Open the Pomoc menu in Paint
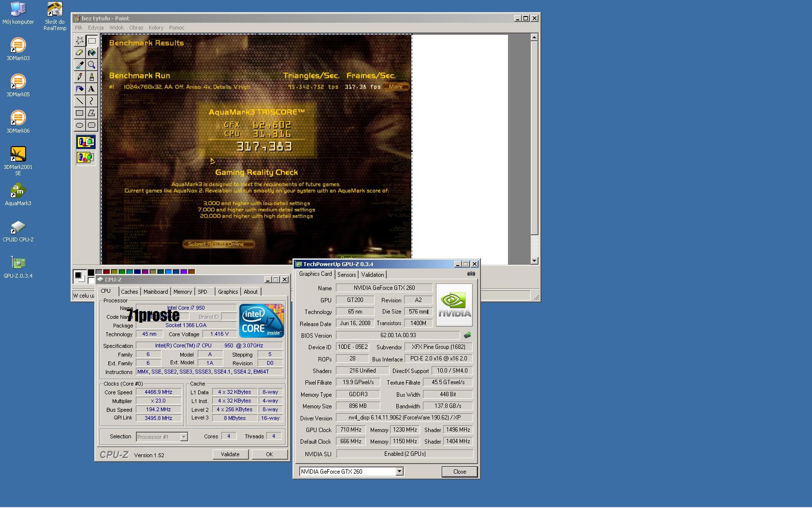The image size is (812, 508). 176,28
